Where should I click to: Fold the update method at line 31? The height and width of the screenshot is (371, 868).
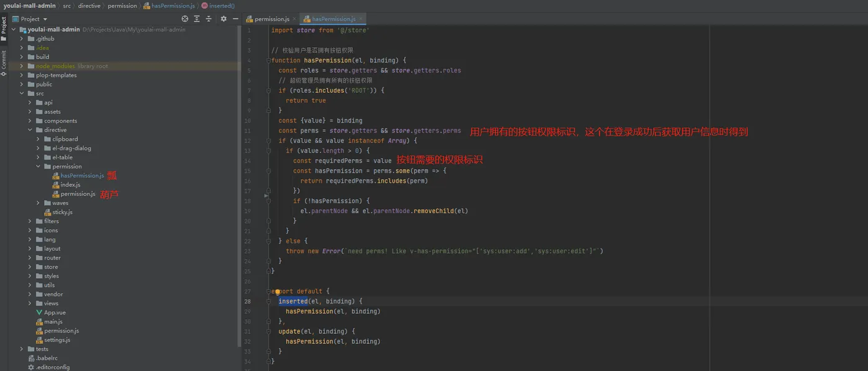(268, 331)
